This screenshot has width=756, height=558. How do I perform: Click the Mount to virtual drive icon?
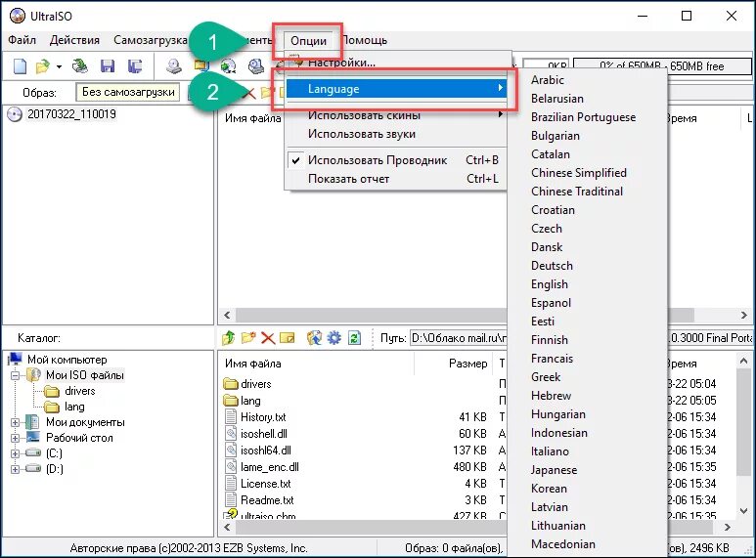pyautogui.click(x=256, y=66)
